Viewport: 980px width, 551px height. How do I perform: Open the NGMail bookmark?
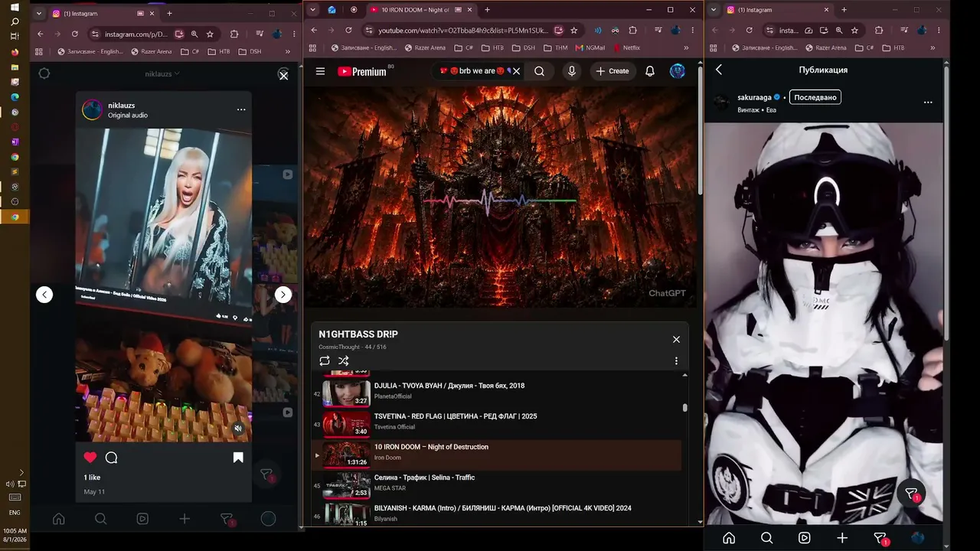tap(590, 47)
